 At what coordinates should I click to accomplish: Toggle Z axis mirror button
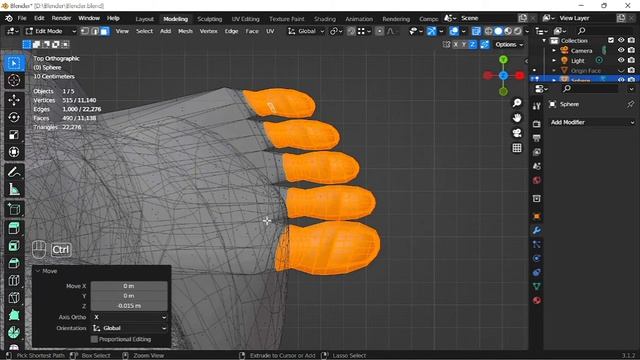tap(473, 44)
